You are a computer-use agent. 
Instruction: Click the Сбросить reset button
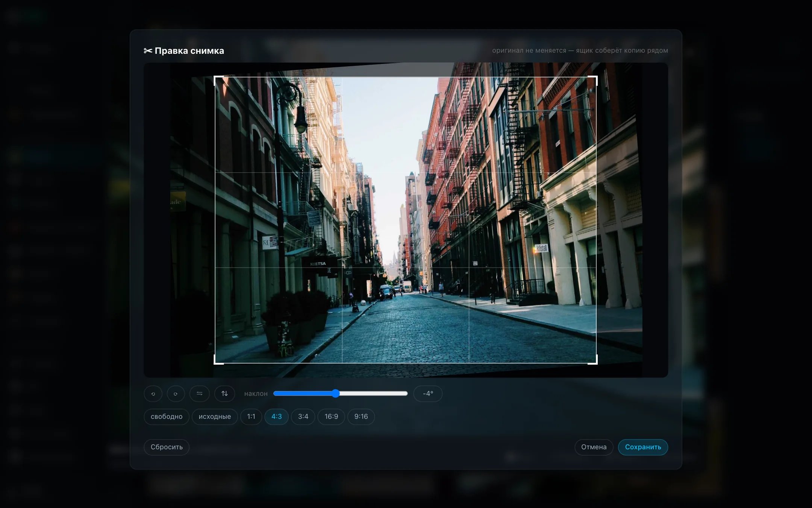[x=167, y=447]
